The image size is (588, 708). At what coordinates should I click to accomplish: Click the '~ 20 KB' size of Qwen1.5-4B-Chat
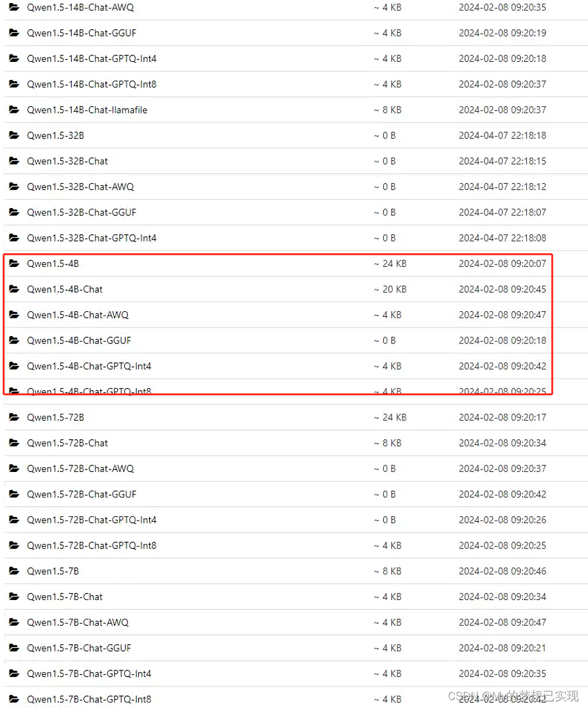390,289
